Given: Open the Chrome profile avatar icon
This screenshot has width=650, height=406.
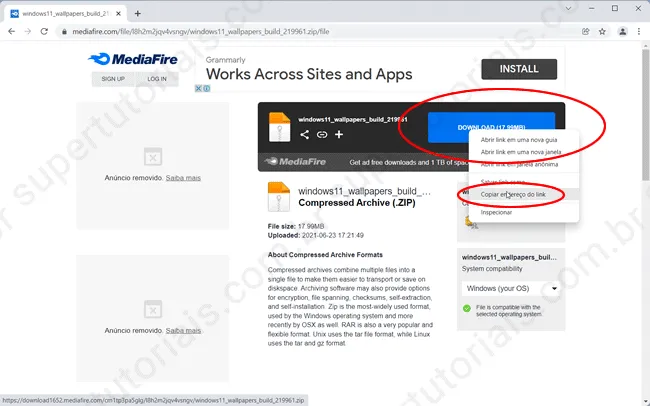Looking at the screenshot, I should tap(620, 31).
